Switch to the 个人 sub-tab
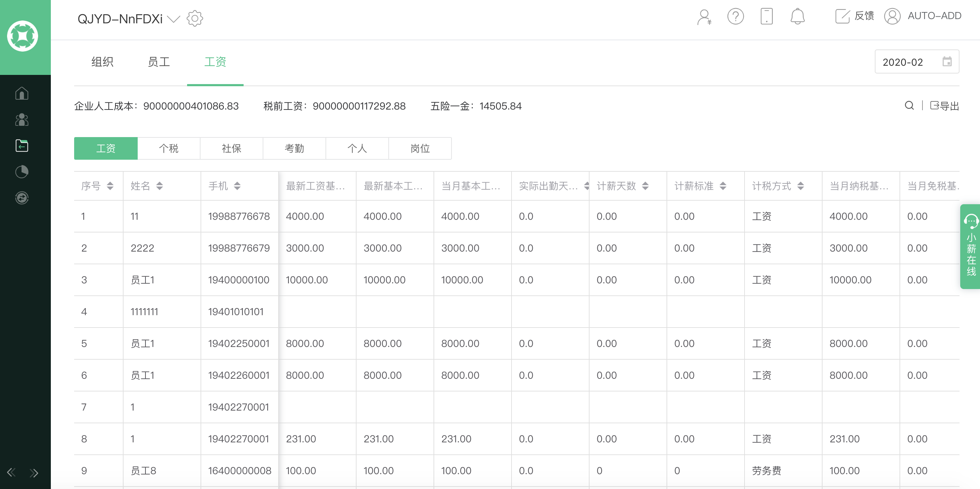 pyautogui.click(x=357, y=148)
